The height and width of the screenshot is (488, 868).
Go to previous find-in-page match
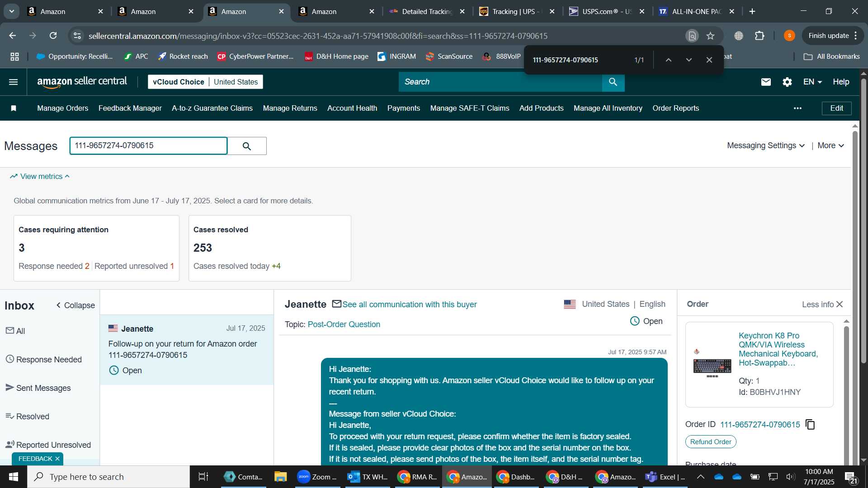click(668, 60)
